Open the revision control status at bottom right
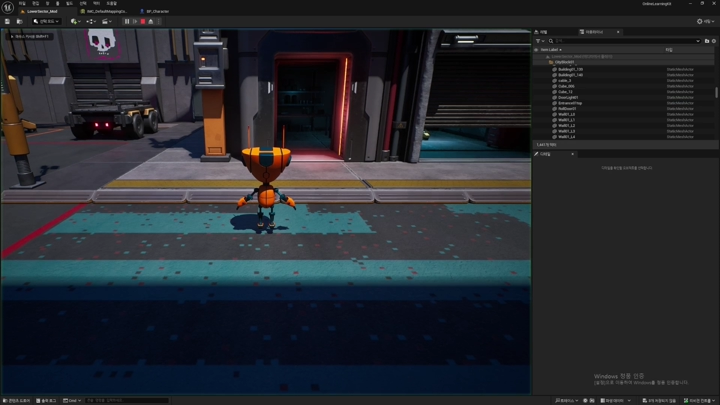Viewport: 720px width, 405px height. [x=699, y=400]
